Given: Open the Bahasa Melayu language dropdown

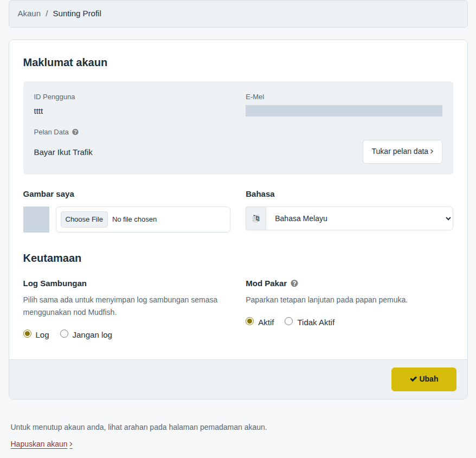Looking at the screenshot, I should [359, 218].
